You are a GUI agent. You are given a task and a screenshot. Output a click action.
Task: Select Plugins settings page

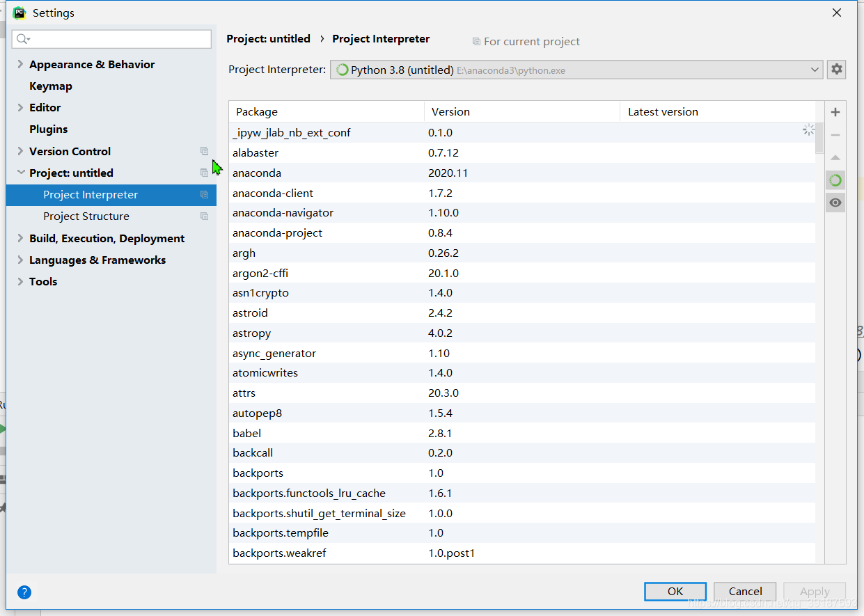click(x=49, y=129)
